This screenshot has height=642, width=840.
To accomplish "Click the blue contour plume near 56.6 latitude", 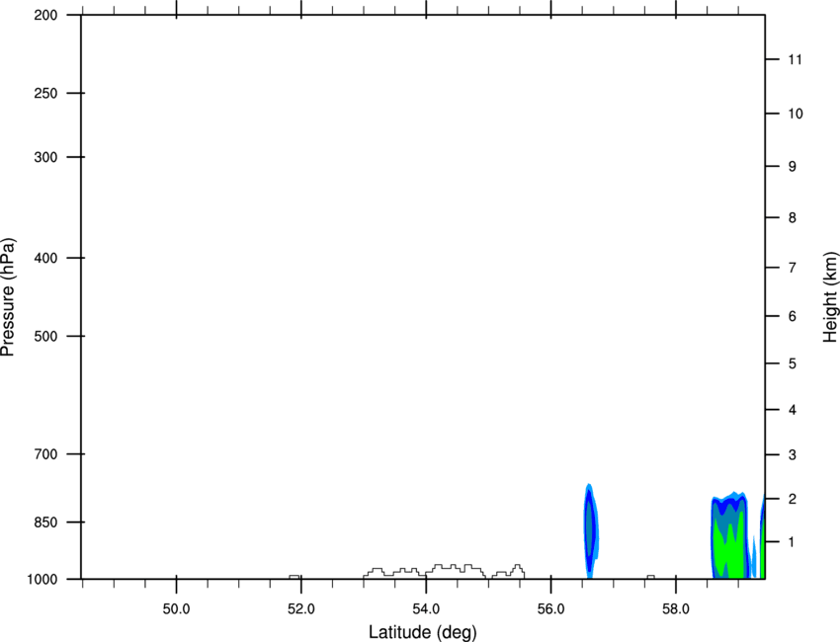I will tap(590, 530).
